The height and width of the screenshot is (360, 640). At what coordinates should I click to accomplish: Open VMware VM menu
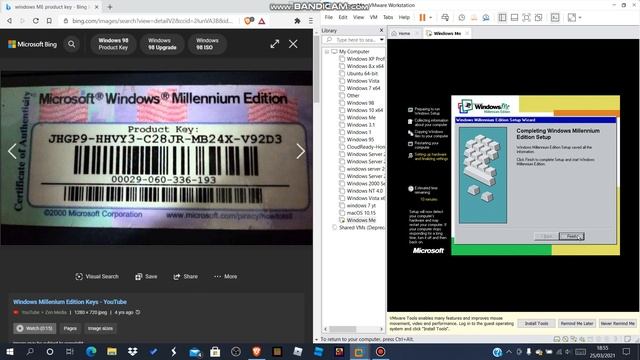(x=373, y=18)
